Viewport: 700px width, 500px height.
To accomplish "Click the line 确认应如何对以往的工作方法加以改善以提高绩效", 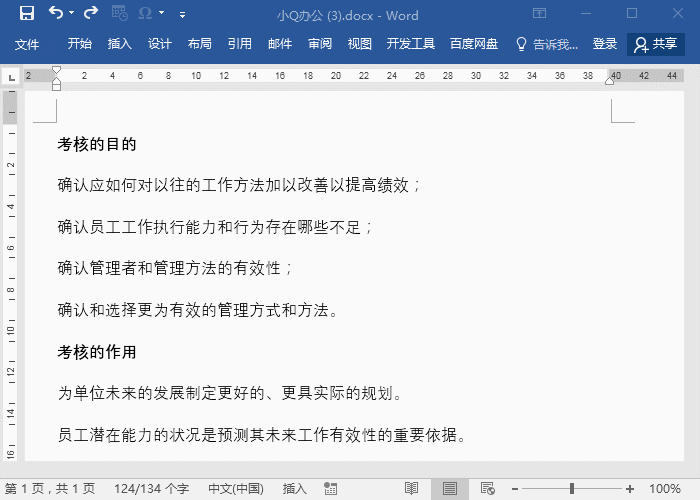I will click(x=238, y=185).
